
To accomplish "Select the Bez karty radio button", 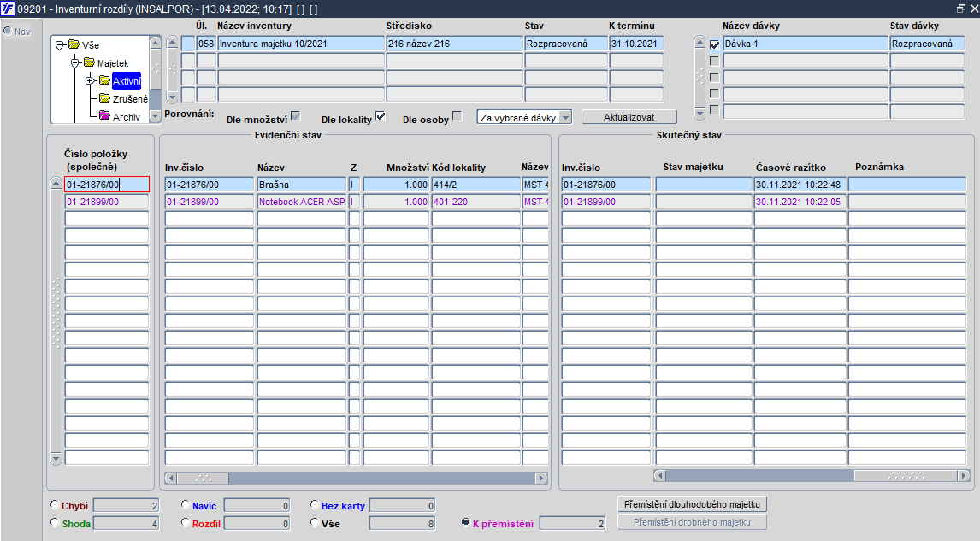I will [315, 505].
